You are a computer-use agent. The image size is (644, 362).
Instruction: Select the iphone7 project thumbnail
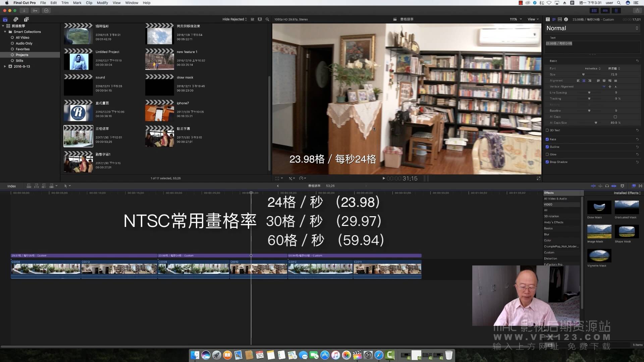pos(159,111)
